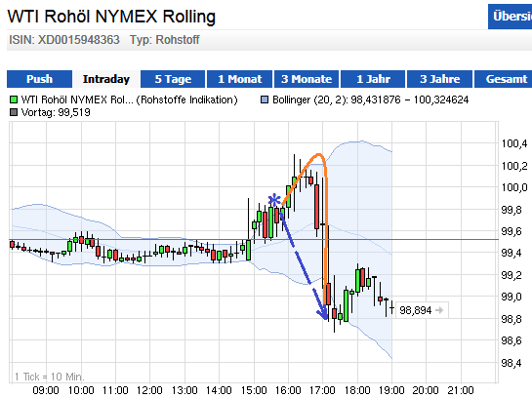Click the WTI Rohöl NYMEX Rolling title
The height and width of the screenshot is (398, 532).
[x=111, y=17]
